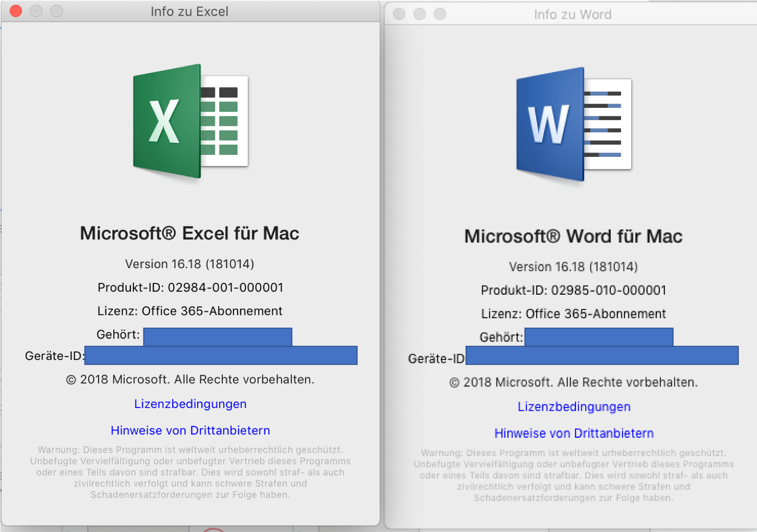Click Microsoft® Excel für Mac heading
Image resolution: width=757 pixels, height=532 pixels.
tap(189, 233)
